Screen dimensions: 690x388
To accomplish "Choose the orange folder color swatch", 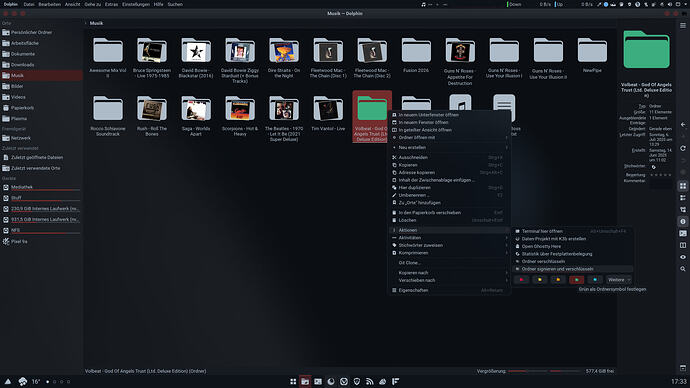I will pyautogui.click(x=558, y=280).
